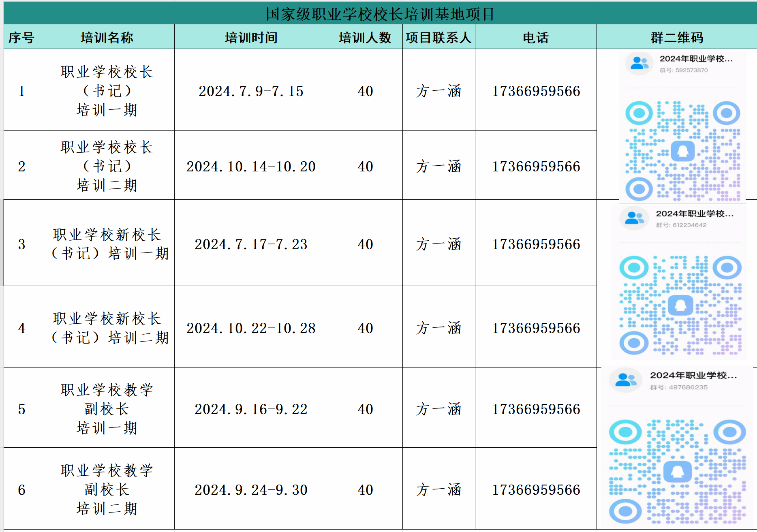Click the 40 headcount cell in row 1
This screenshot has width=757, height=532.
(x=365, y=91)
